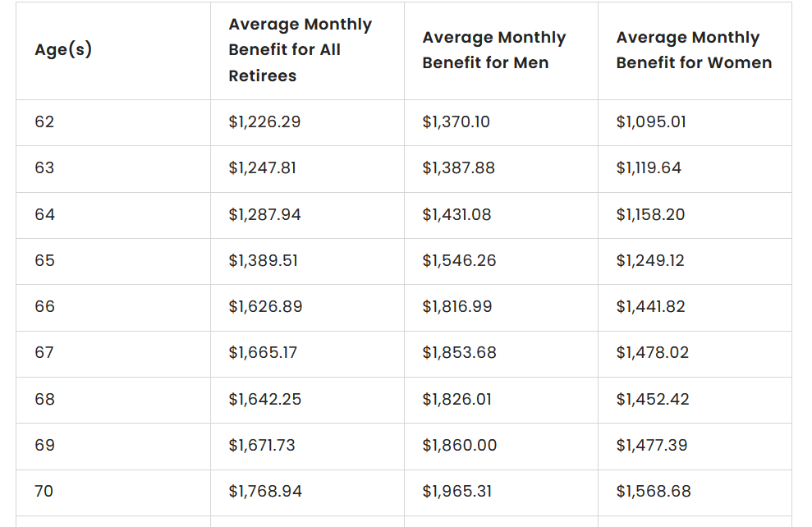
Task: Click the age 65 row label
Action: [x=44, y=261]
